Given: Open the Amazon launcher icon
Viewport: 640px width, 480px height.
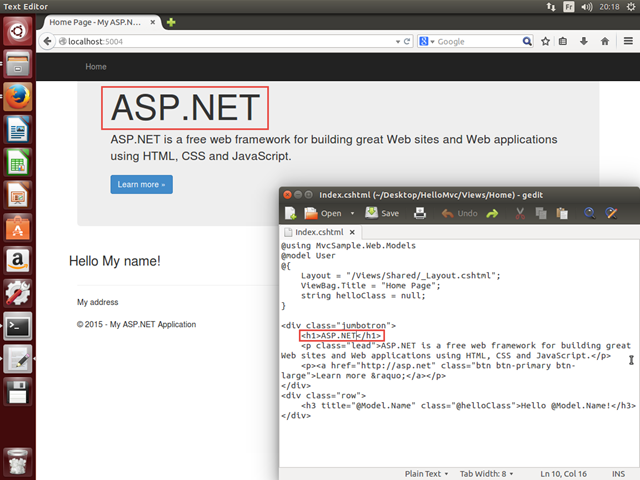Looking at the screenshot, I should pos(18,260).
